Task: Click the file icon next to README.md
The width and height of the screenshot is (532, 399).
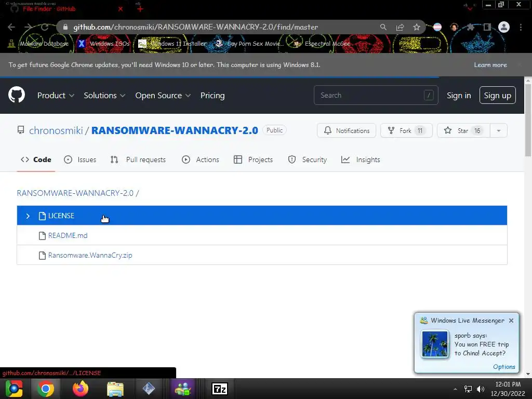Action: click(42, 235)
